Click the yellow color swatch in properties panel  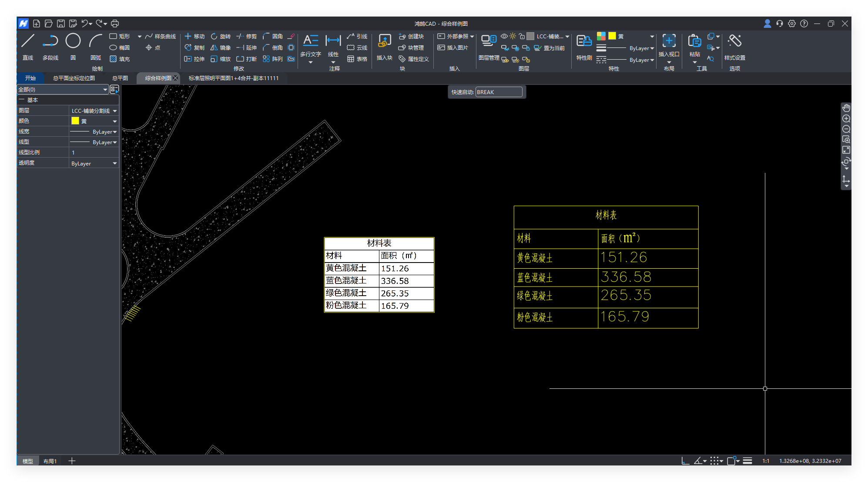[x=75, y=121]
